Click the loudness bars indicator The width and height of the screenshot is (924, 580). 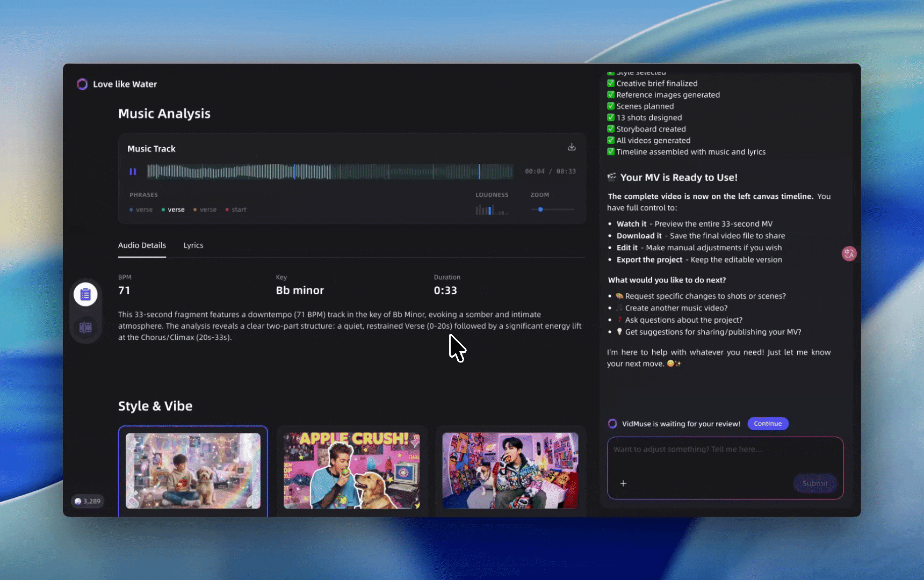click(490, 210)
